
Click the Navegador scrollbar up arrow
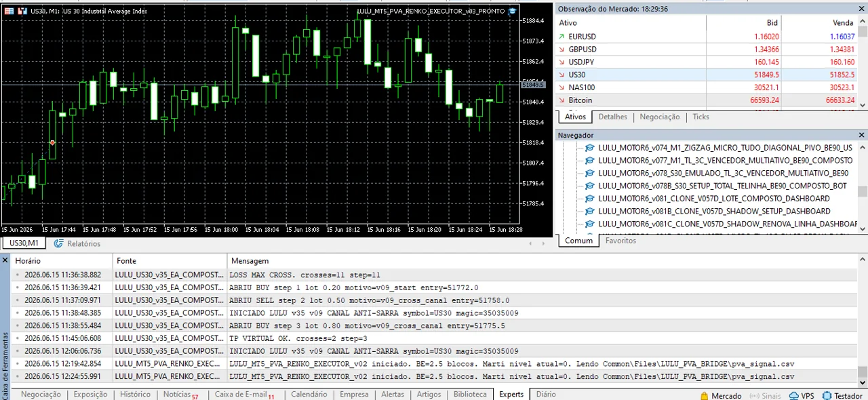tap(863, 148)
